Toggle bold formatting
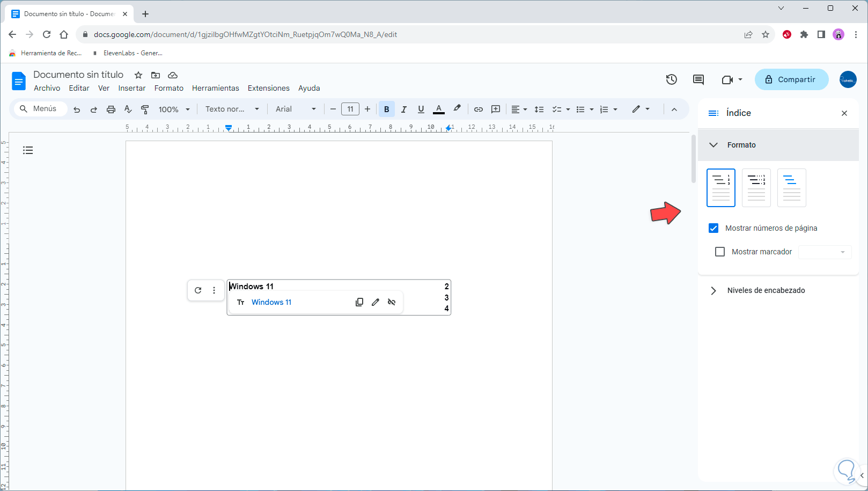The height and width of the screenshot is (491, 868). [x=386, y=109]
